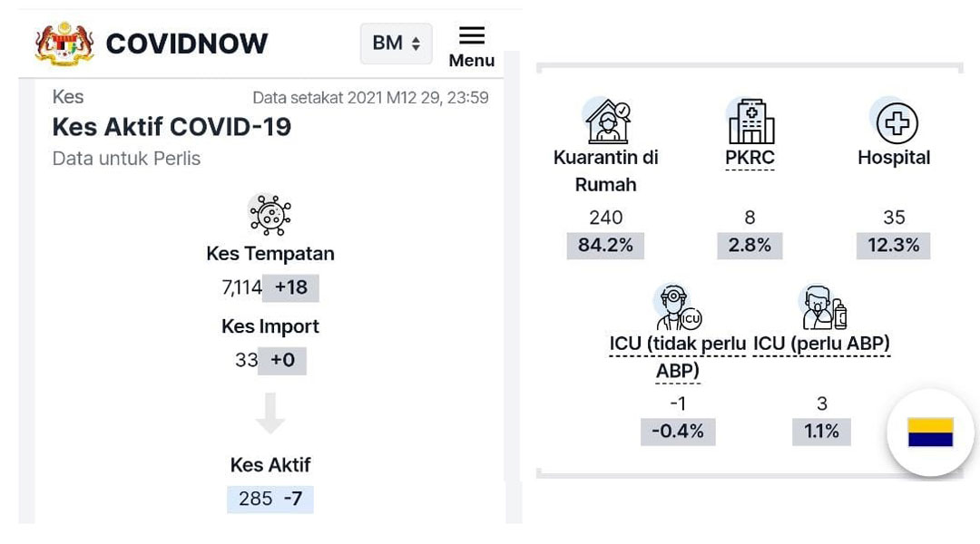Click the PKRC building icon
Viewport: 980px width, 544px height.
[750, 121]
